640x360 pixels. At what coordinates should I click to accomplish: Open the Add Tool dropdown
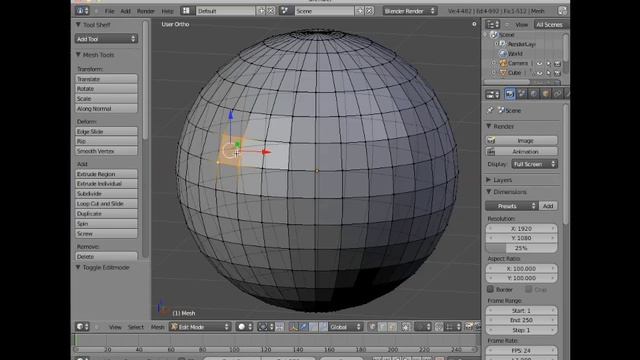click(x=106, y=39)
